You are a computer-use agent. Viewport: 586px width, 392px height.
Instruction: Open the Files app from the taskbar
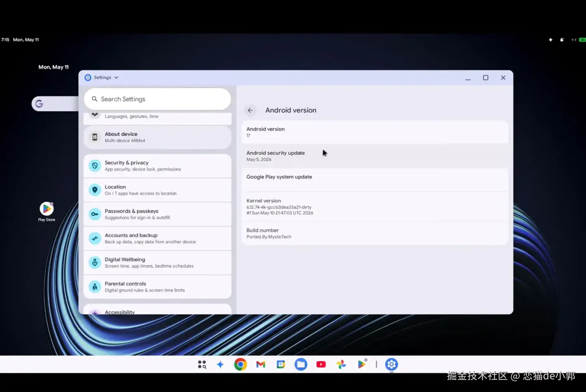(x=301, y=364)
